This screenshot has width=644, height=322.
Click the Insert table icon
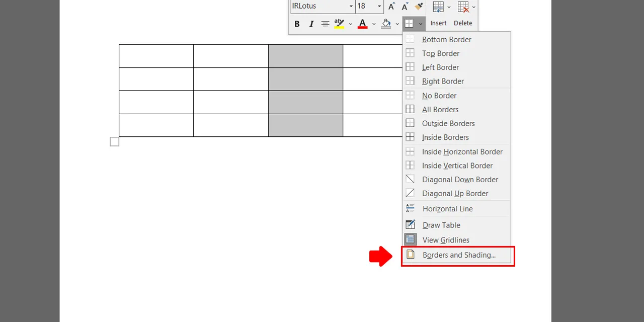coord(438,14)
